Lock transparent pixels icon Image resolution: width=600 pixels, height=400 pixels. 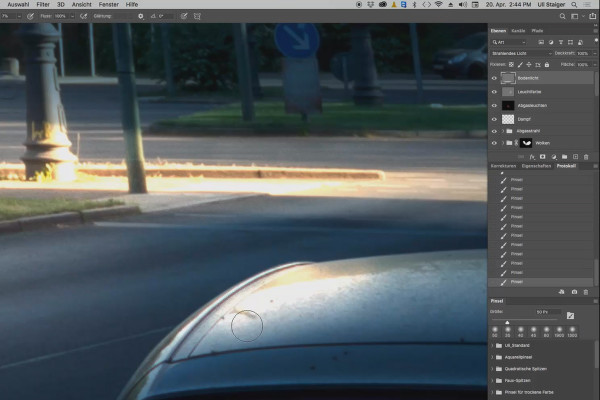[511, 65]
